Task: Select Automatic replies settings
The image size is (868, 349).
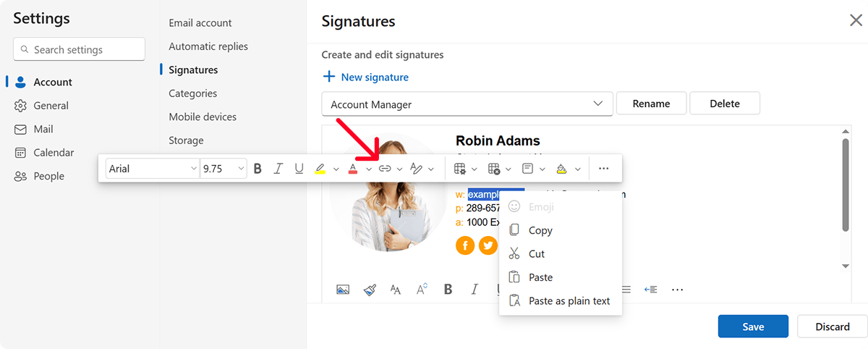Action: (x=208, y=46)
